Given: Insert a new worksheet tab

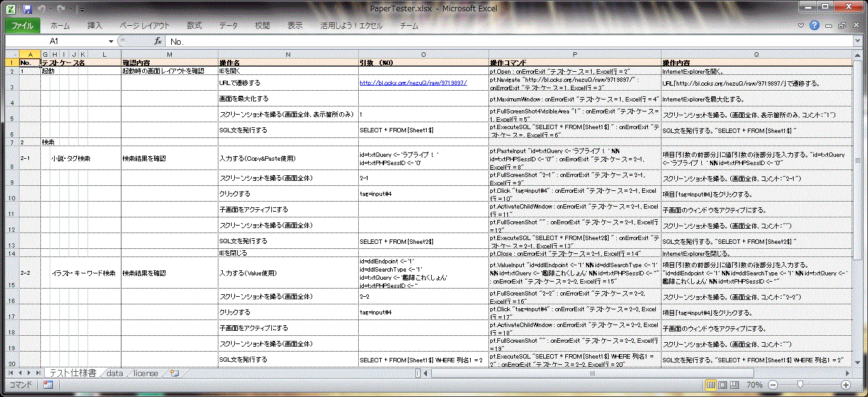Looking at the screenshot, I should [175, 373].
